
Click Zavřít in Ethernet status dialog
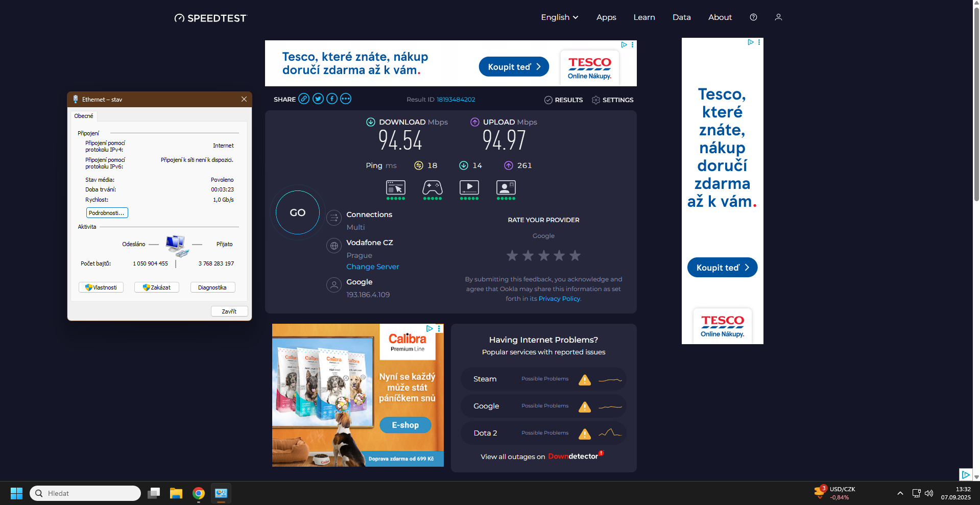(x=229, y=311)
